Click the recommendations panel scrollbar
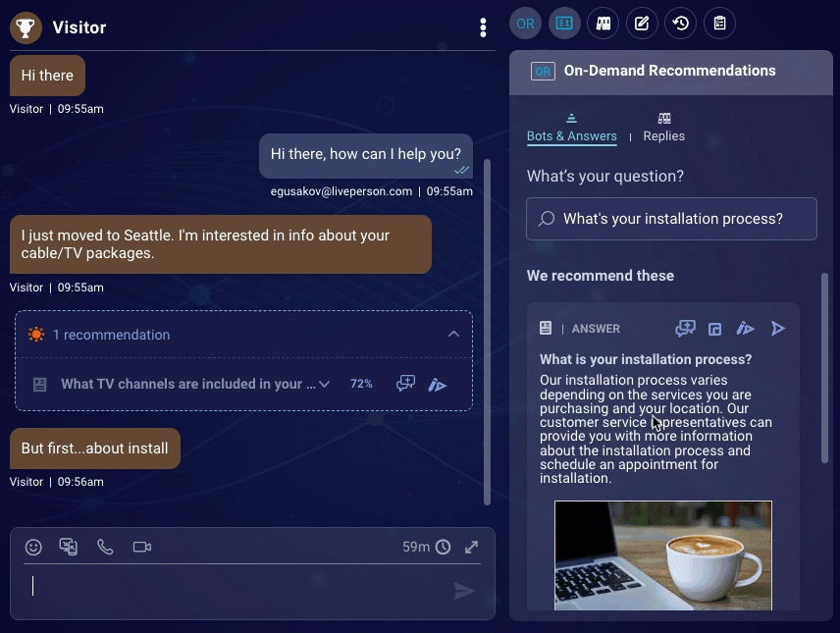This screenshot has height=633, width=840. coord(824,368)
